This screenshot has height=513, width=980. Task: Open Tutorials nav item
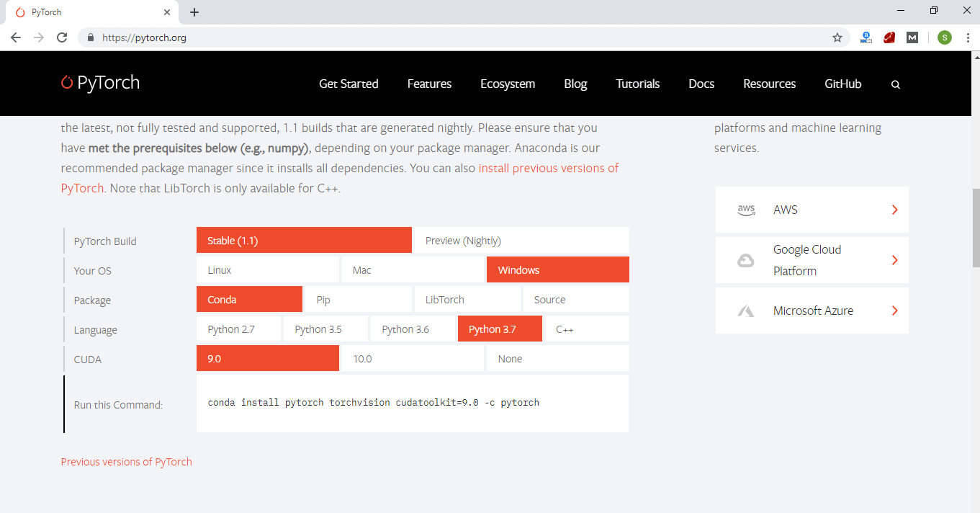click(638, 84)
